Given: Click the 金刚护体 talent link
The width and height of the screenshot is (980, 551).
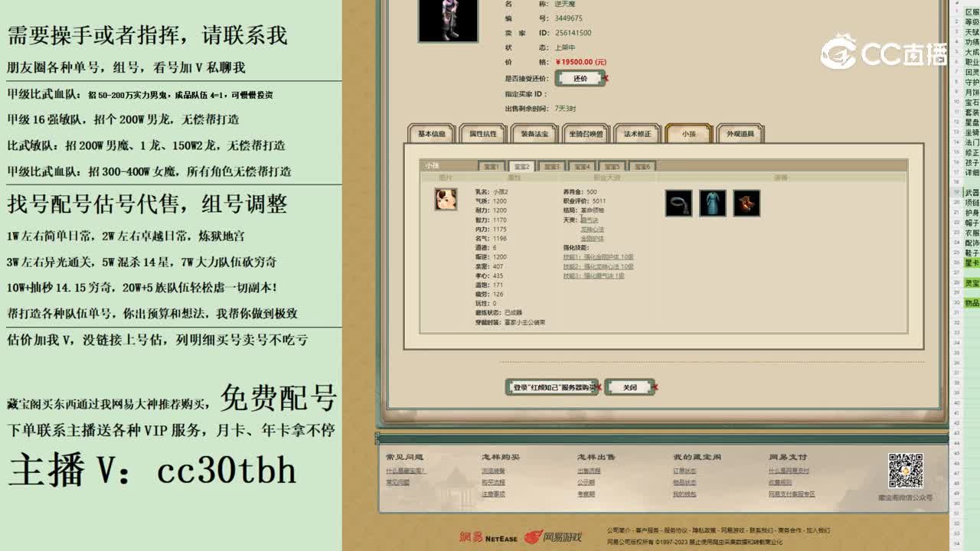Looking at the screenshot, I should click(x=592, y=238).
